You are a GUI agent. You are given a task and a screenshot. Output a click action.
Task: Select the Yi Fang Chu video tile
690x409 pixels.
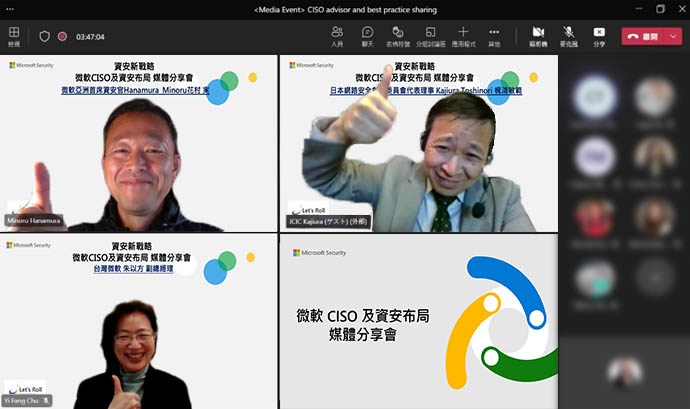(139, 322)
